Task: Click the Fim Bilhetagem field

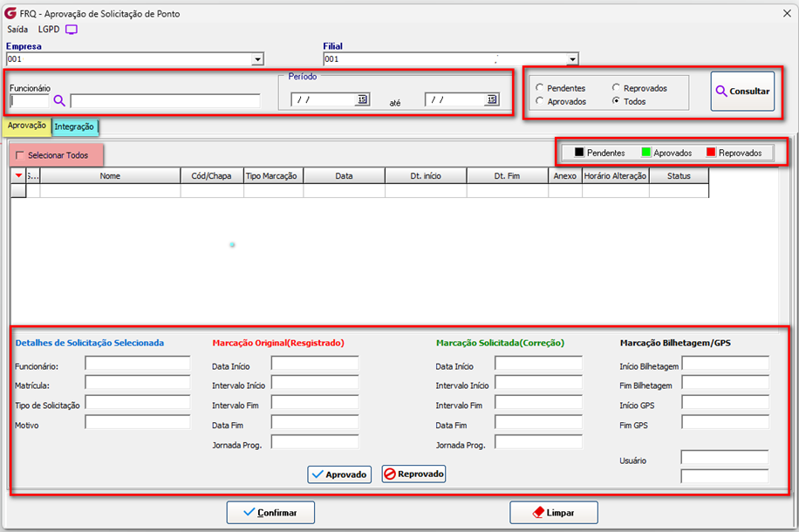Action: coord(726,382)
